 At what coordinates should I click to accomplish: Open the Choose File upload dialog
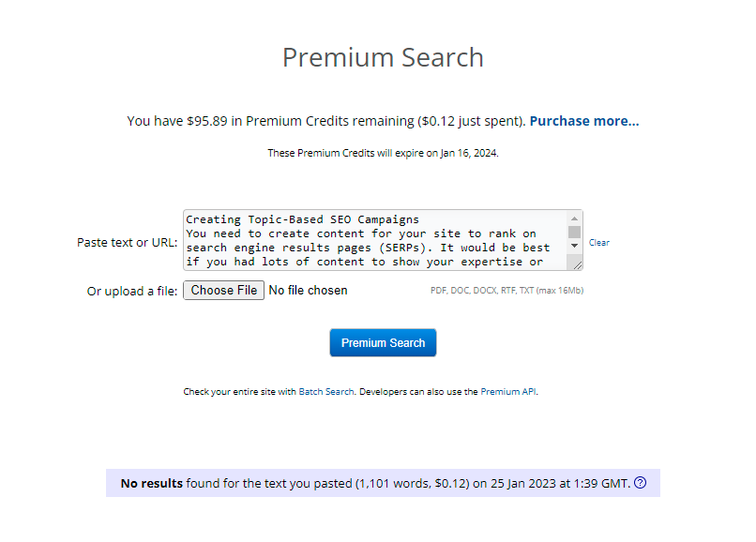click(x=224, y=291)
